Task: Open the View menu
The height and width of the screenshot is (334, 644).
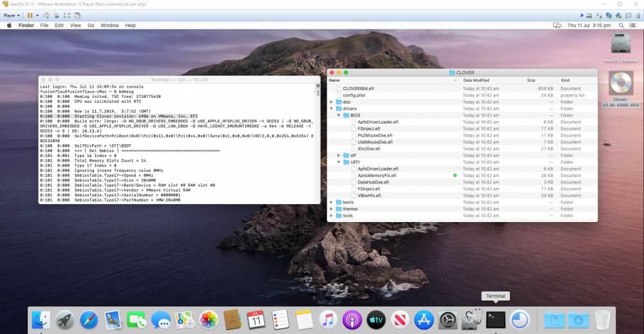Action: pos(75,26)
